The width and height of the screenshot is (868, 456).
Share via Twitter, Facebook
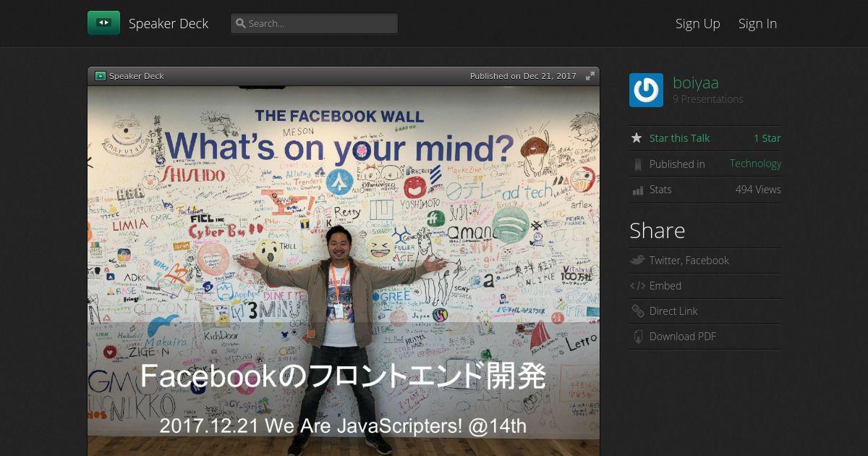pyautogui.click(x=689, y=261)
